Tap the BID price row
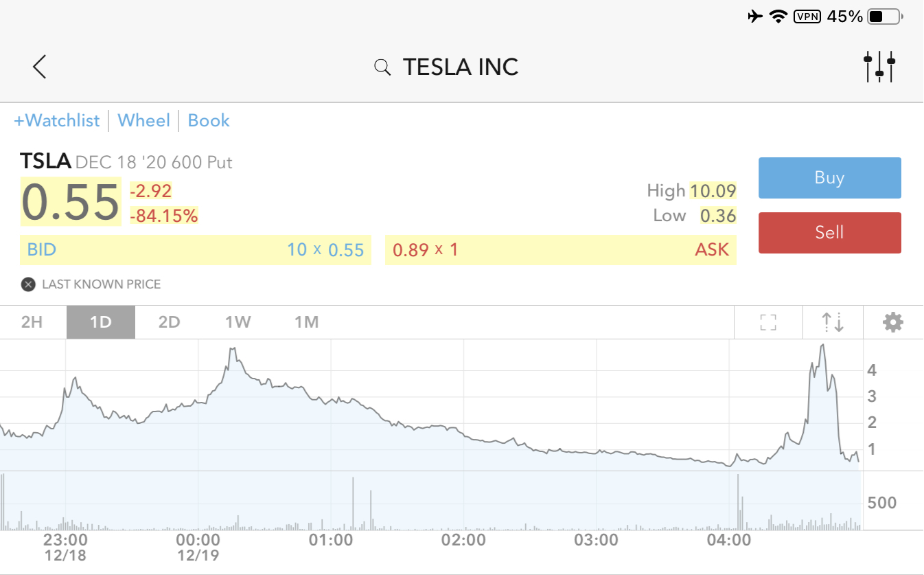The height and width of the screenshot is (575, 924). coord(196,249)
